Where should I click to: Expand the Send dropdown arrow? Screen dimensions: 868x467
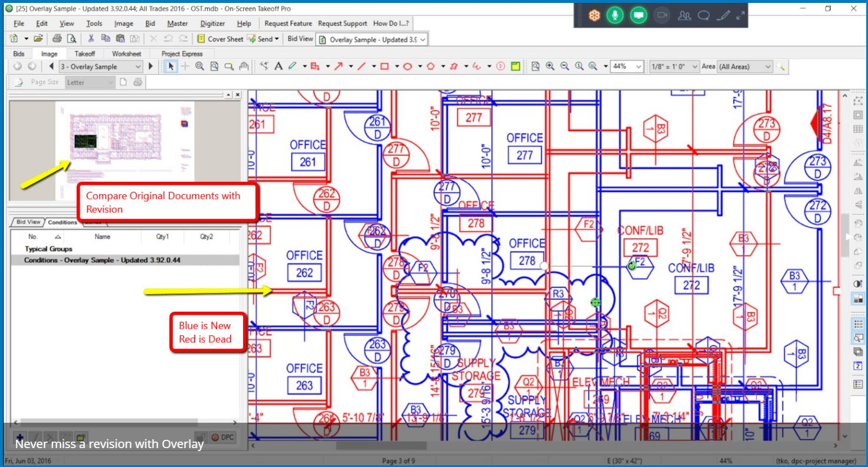pyautogui.click(x=277, y=39)
